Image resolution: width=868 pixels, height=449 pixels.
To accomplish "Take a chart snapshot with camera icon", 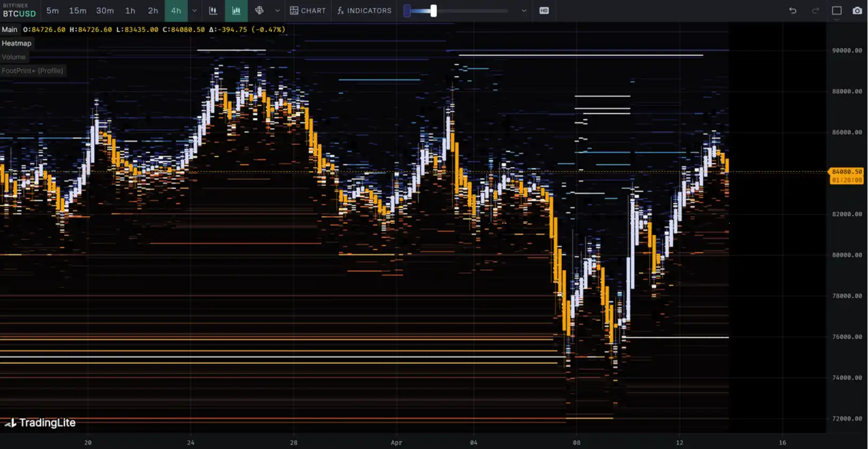I will [x=857, y=11].
